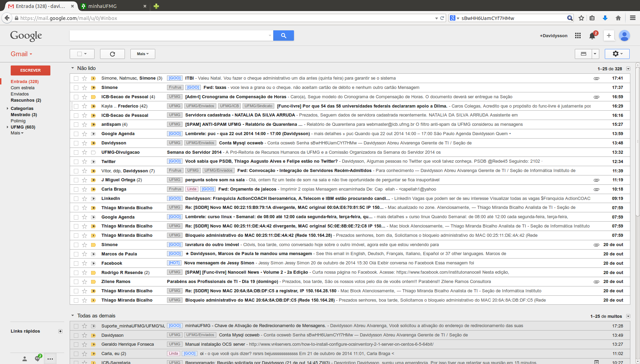Screen dimensions: 640x364
Task: Open the chat contacts person icon
Action: pos(24,359)
